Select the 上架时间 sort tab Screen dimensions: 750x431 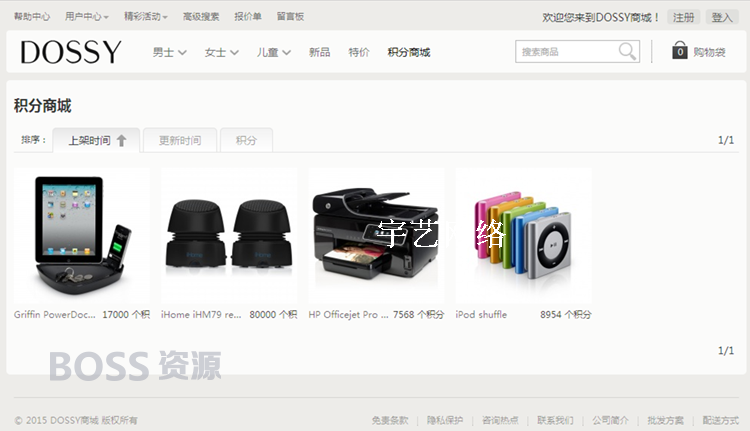(x=96, y=140)
